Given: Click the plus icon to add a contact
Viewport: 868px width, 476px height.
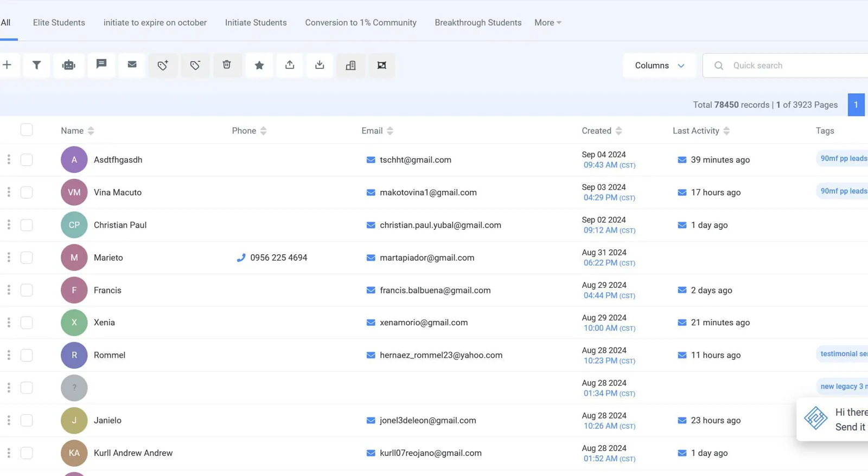Looking at the screenshot, I should tap(7, 65).
